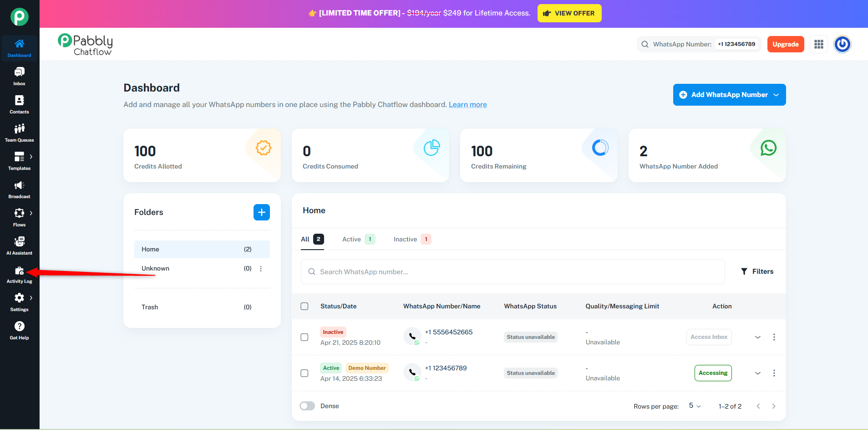The width and height of the screenshot is (868, 430).
Task: Click the WhatsApp Status column header
Action: point(530,306)
